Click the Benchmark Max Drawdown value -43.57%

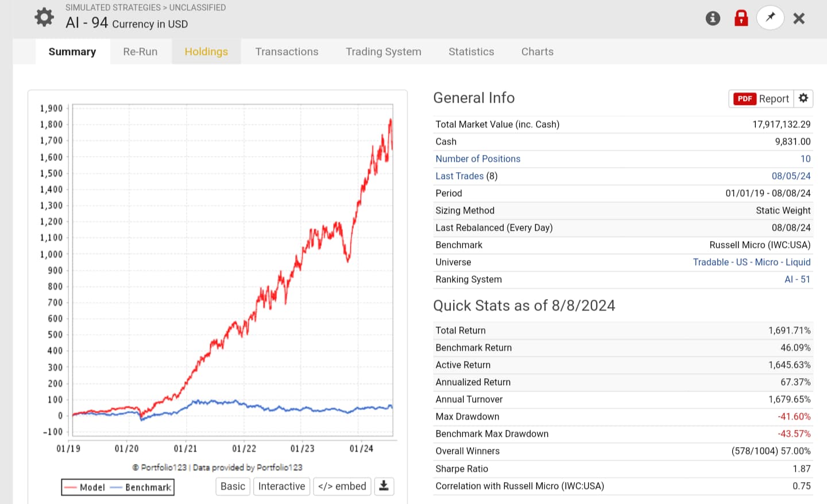(x=794, y=434)
